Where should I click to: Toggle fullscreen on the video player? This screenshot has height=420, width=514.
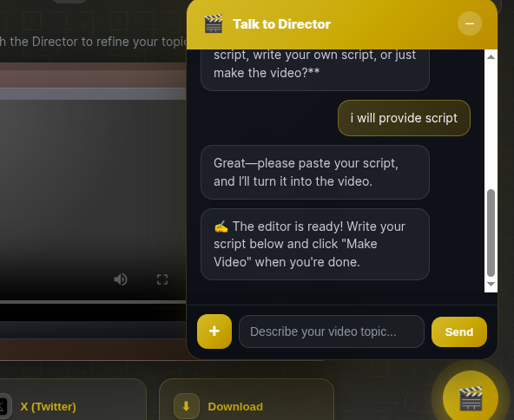(x=162, y=279)
